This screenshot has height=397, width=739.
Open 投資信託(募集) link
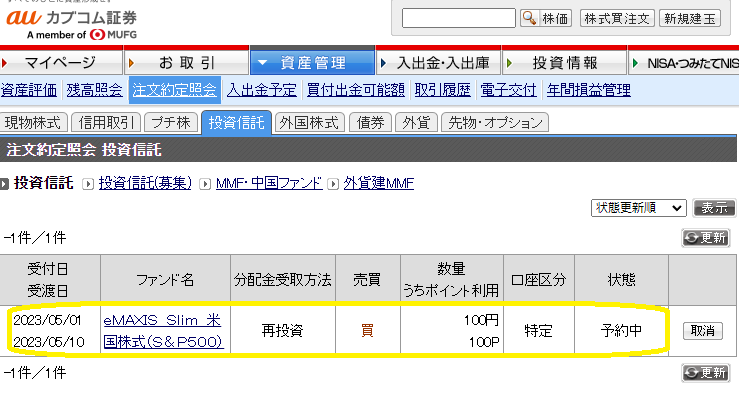coord(145,183)
